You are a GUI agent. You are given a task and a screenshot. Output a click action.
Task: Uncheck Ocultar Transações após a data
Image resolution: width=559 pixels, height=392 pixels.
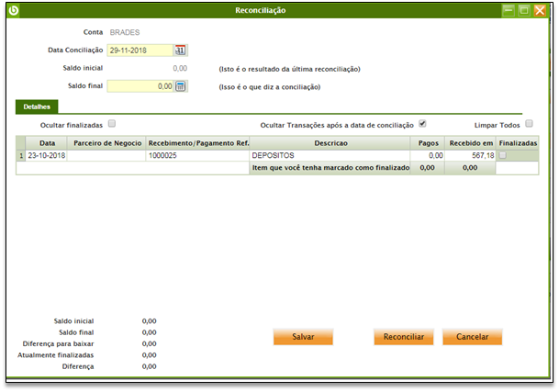[x=422, y=123]
